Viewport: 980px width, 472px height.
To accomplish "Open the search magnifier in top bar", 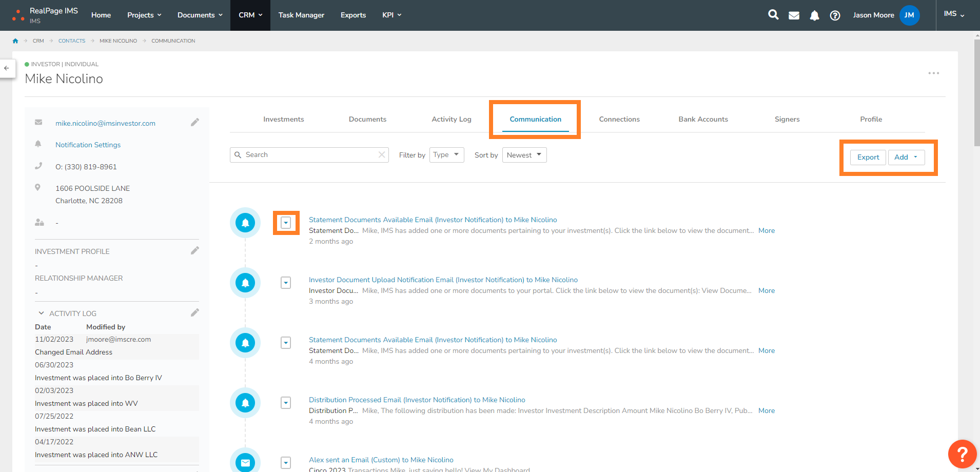I will coord(773,15).
